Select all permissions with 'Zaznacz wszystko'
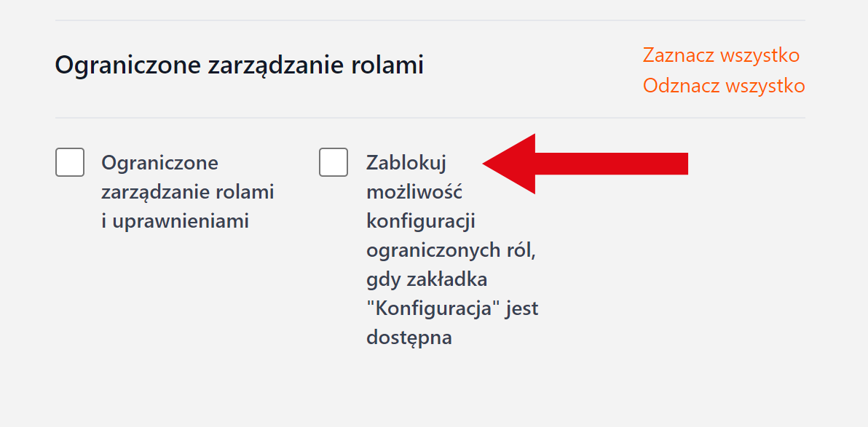The image size is (868, 427). [721, 55]
